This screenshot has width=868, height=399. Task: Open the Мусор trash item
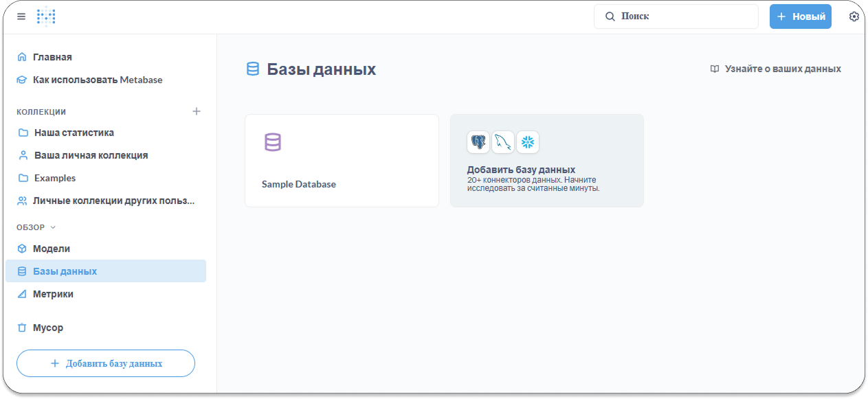click(x=48, y=328)
